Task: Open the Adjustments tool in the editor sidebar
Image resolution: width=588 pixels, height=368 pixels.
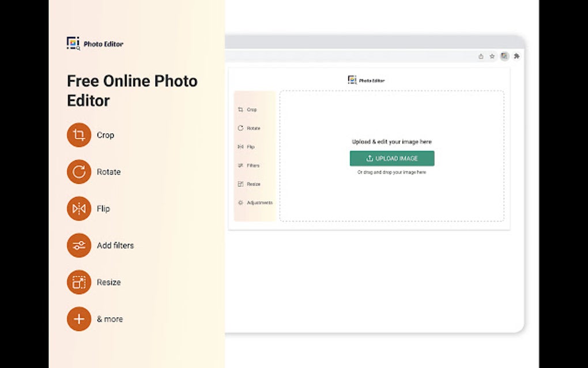Action: pyautogui.click(x=255, y=202)
